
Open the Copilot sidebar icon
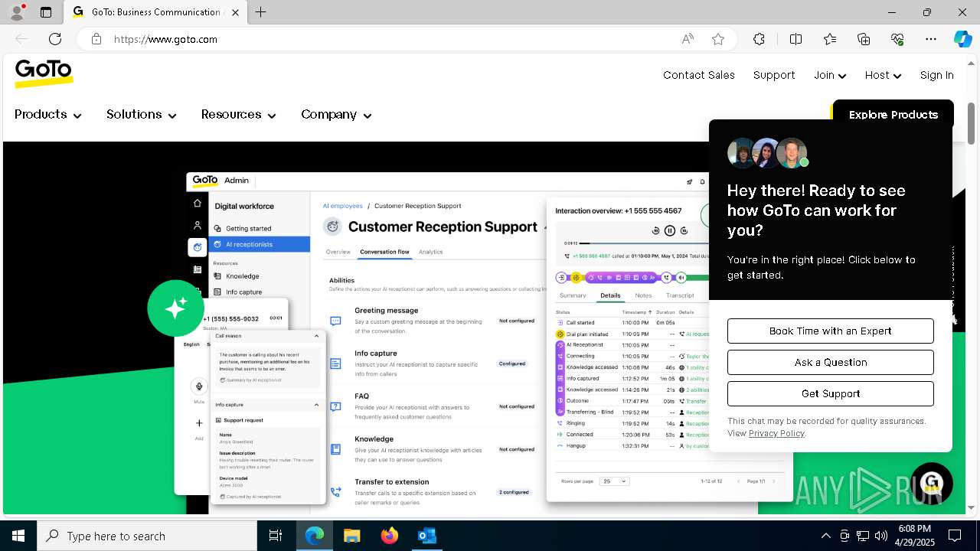tap(962, 39)
